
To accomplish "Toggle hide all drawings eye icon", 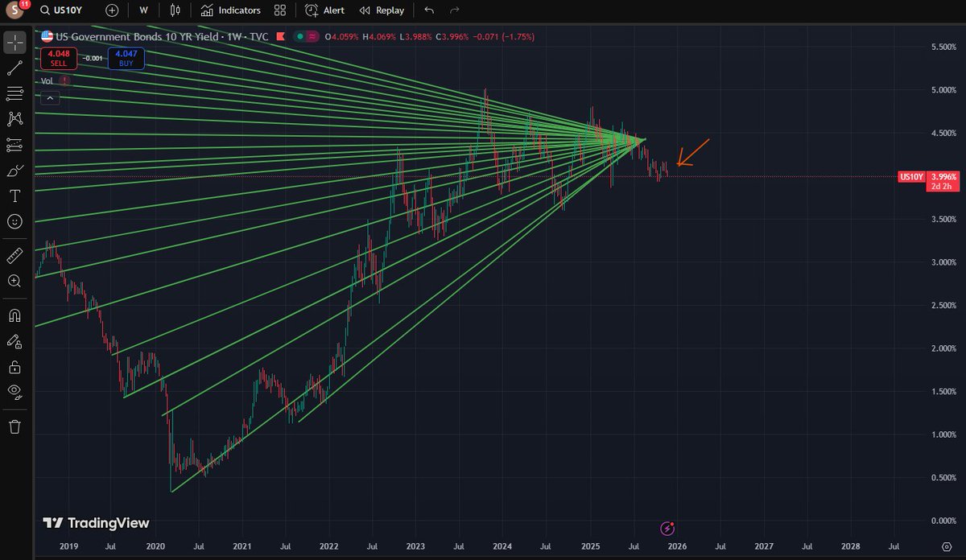I will click(14, 393).
